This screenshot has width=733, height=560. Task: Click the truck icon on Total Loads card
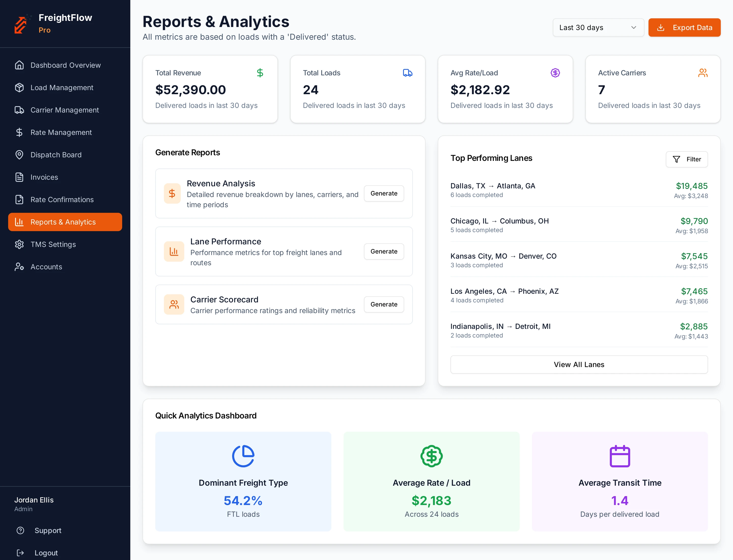pos(408,73)
